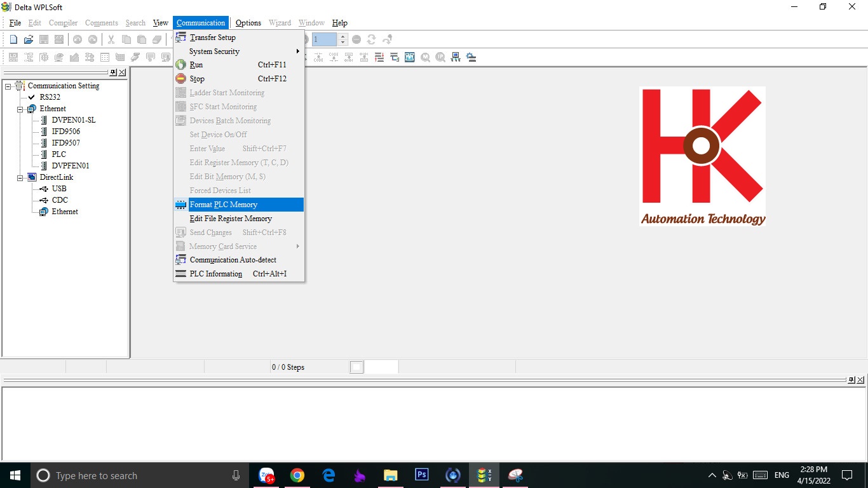Collapse the Ethernet branch under Communication Setting

[20, 109]
